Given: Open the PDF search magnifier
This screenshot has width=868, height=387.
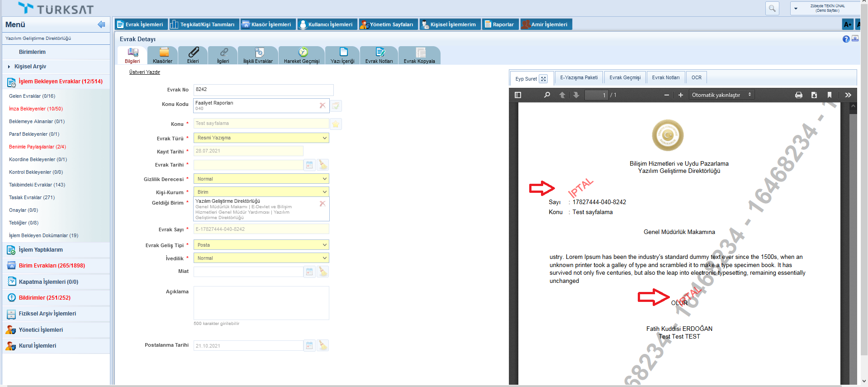Looking at the screenshot, I should [547, 95].
